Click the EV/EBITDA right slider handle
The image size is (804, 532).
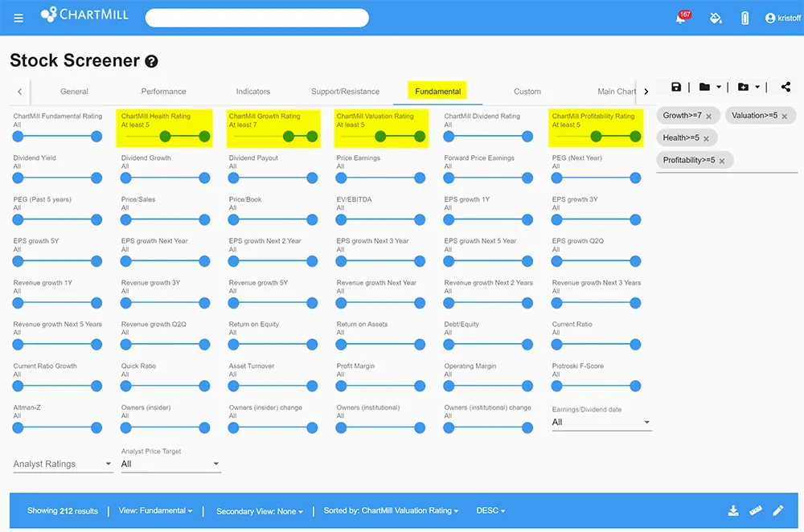[420, 220]
